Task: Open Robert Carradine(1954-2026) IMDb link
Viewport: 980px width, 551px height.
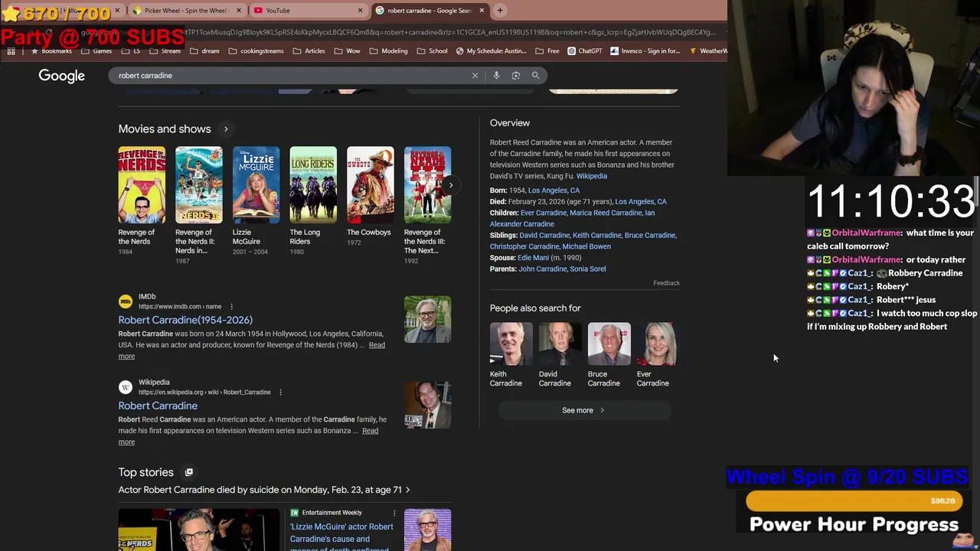Action: [x=185, y=320]
